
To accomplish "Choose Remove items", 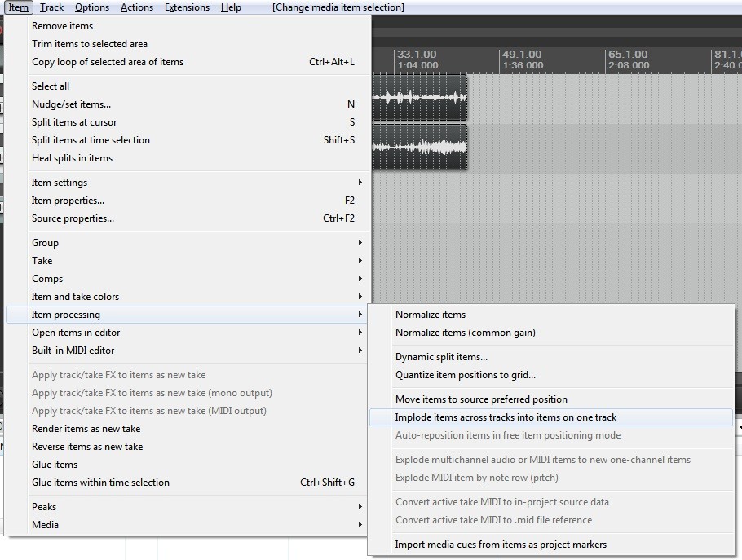I will click(x=188, y=26).
